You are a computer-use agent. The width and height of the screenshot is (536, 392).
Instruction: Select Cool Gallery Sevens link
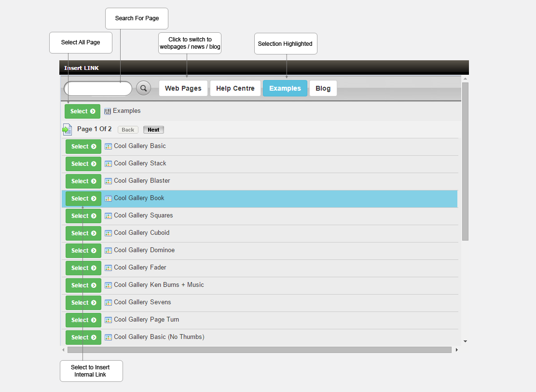83,303
